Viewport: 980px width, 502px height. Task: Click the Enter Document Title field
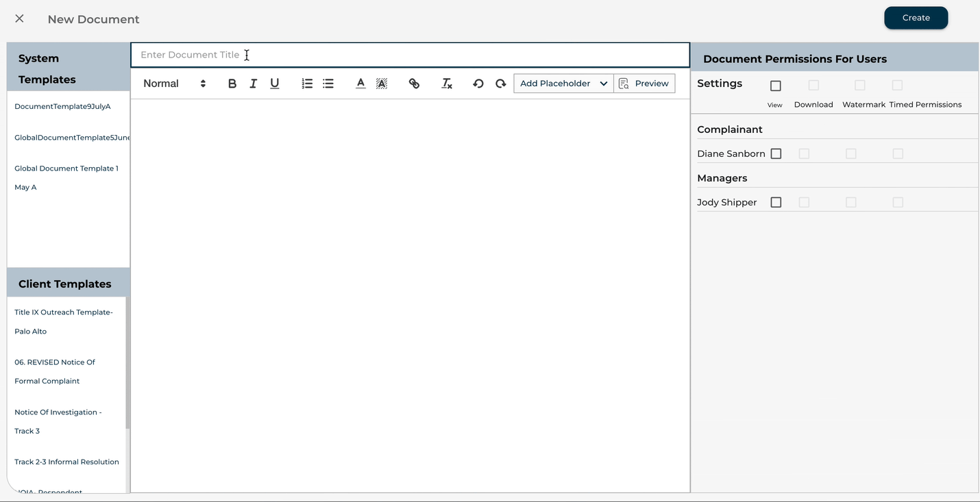(x=410, y=55)
